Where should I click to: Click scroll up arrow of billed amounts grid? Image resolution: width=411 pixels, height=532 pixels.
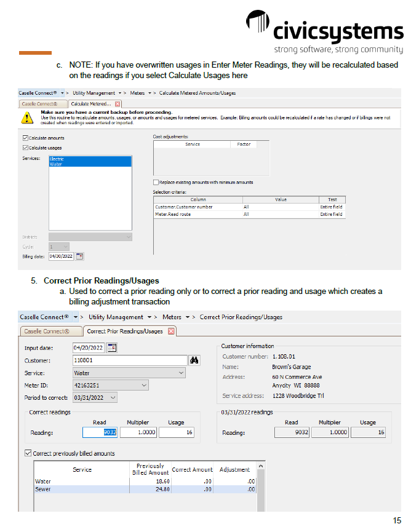[261, 466]
